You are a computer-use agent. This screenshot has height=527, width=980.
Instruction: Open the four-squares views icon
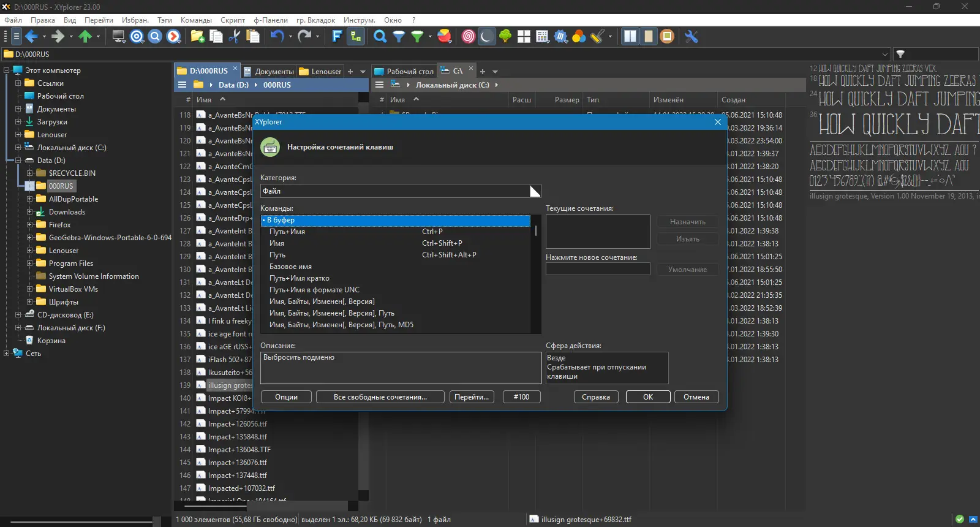pyautogui.click(x=524, y=37)
